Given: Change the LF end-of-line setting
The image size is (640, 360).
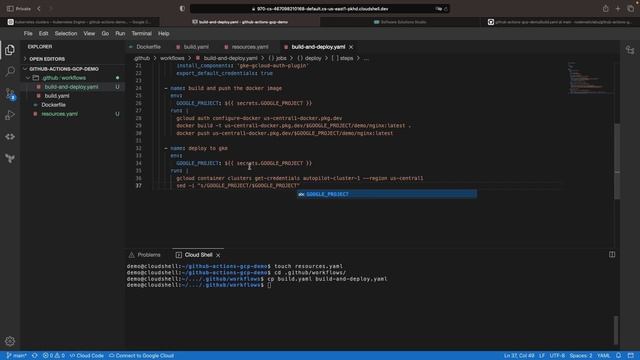Looking at the screenshot, I should click(542, 356).
